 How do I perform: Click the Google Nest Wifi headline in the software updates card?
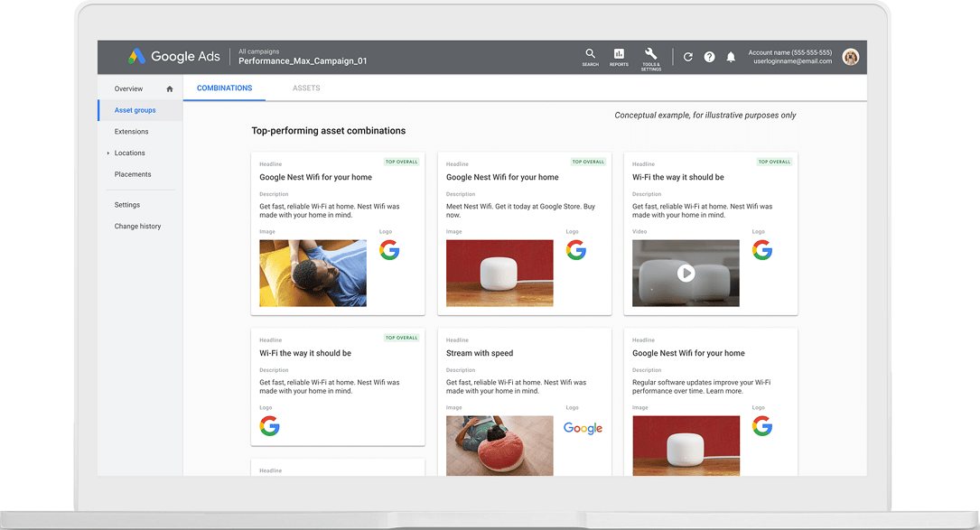point(689,353)
